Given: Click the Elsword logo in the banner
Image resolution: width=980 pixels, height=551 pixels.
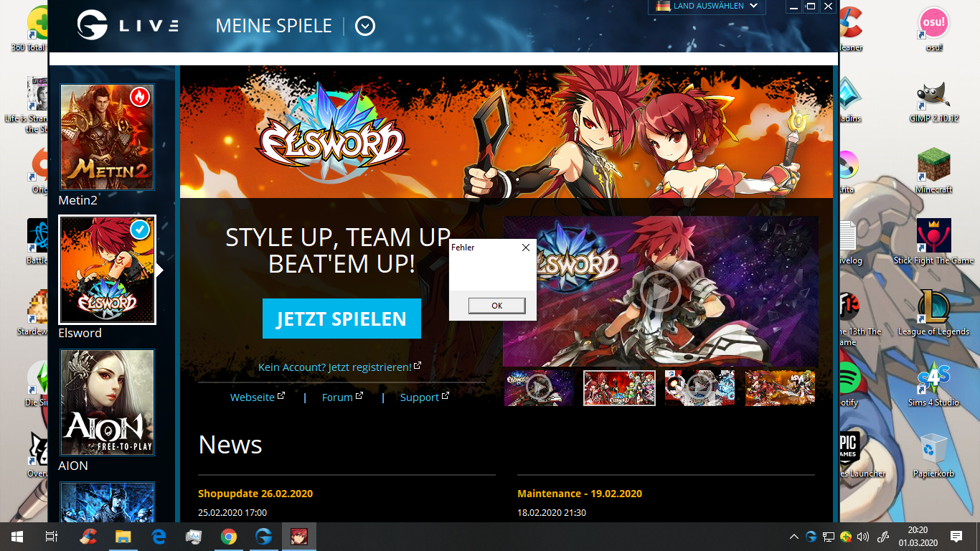Looking at the screenshot, I should [x=331, y=133].
